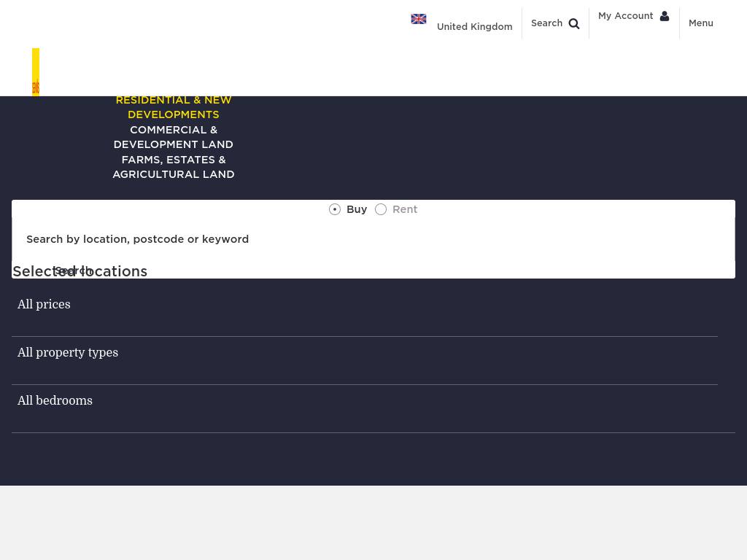Click the Buy option label
747x560 pixels.
pos(356,209)
